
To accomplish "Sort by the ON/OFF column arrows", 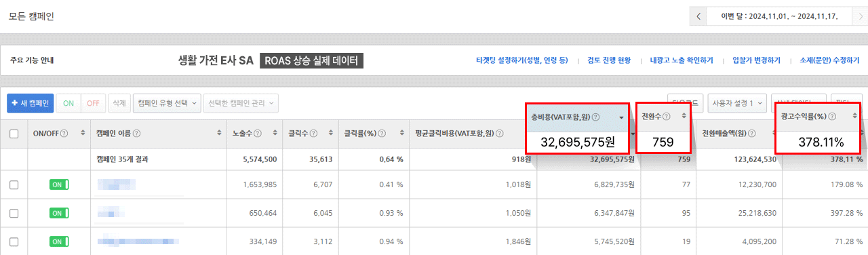I will pos(83,134).
